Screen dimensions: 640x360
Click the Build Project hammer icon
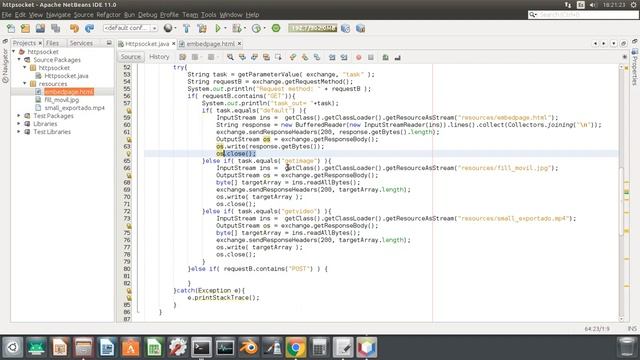[x=187, y=28]
